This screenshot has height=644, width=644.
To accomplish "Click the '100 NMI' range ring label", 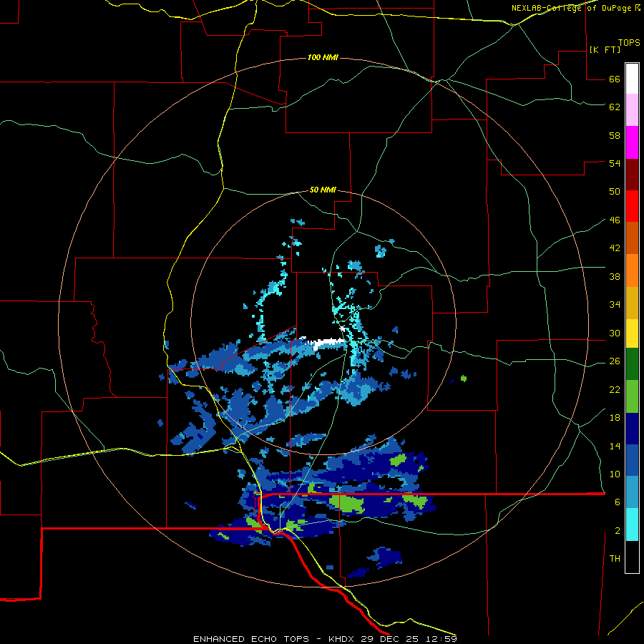I will pyautogui.click(x=323, y=57).
